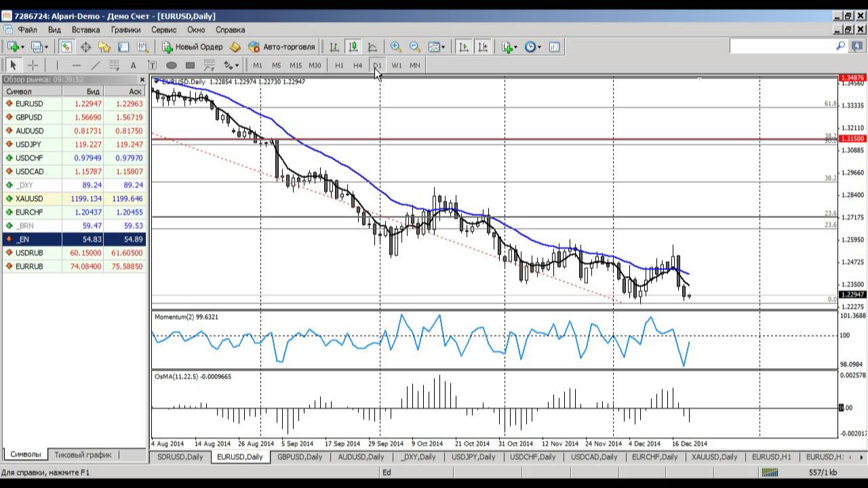868x488 pixels.
Task: Open the Вставка menu
Action: coord(86,30)
